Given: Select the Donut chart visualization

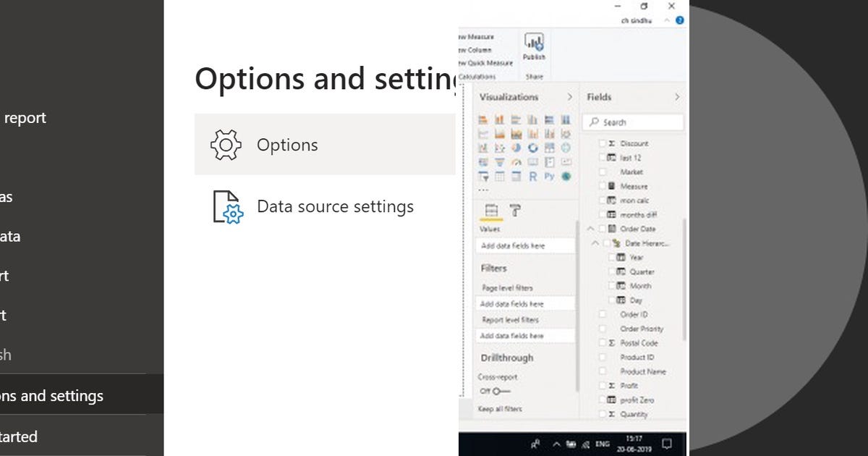Looking at the screenshot, I should pyautogui.click(x=533, y=147).
